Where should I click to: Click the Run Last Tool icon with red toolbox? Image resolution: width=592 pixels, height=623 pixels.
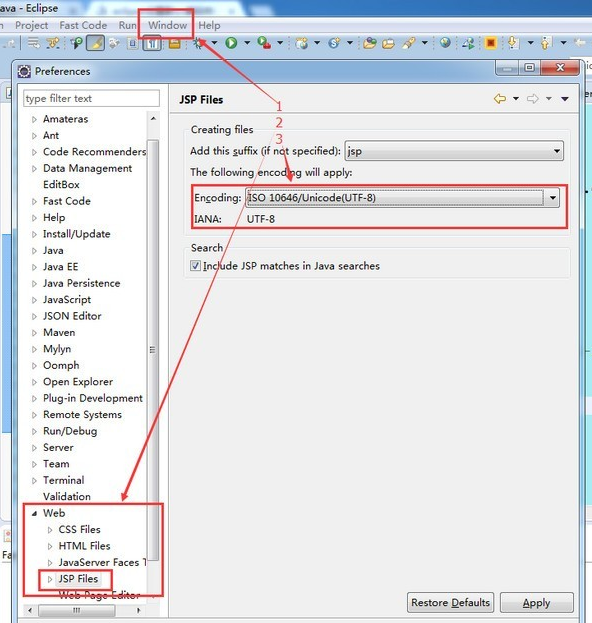click(264, 43)
